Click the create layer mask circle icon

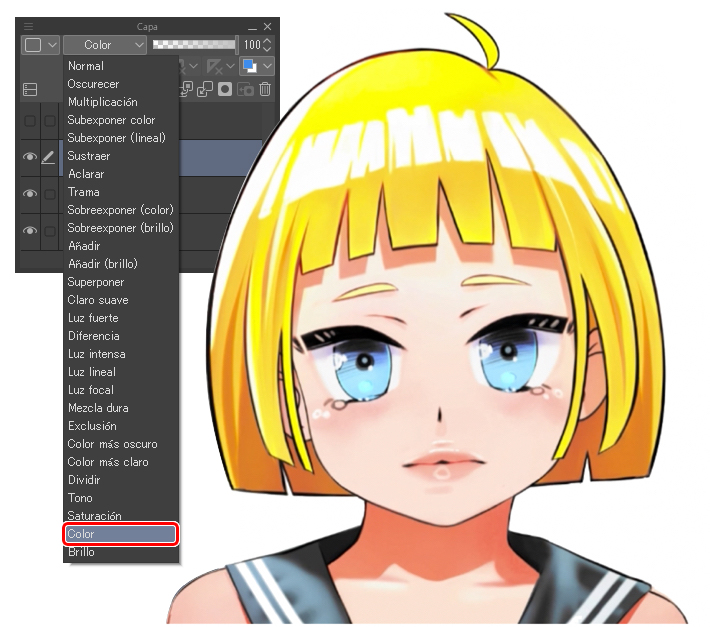point(226,89)
